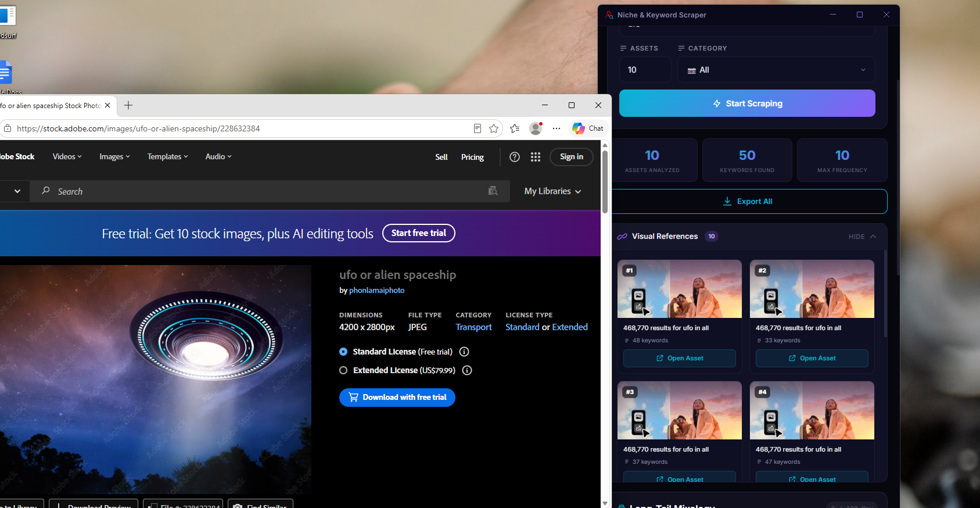Show info for Extended License
Screen dimensions: 980x508
(467, 370)
